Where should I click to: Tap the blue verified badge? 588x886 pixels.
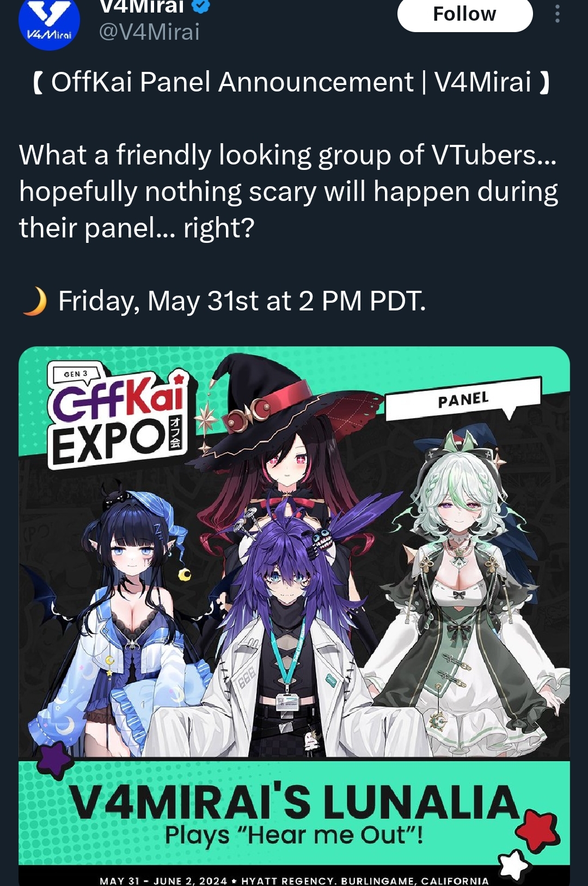(x=201, y=6)
